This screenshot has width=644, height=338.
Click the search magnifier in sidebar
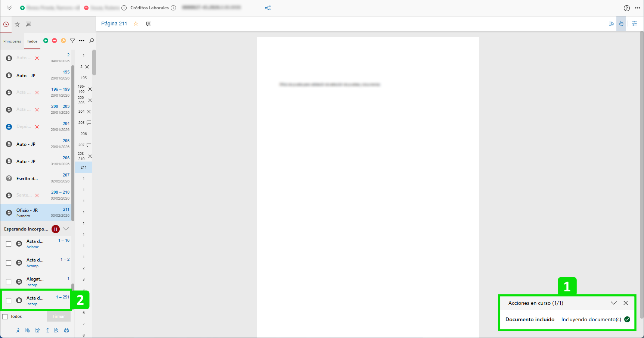point(92,41)
